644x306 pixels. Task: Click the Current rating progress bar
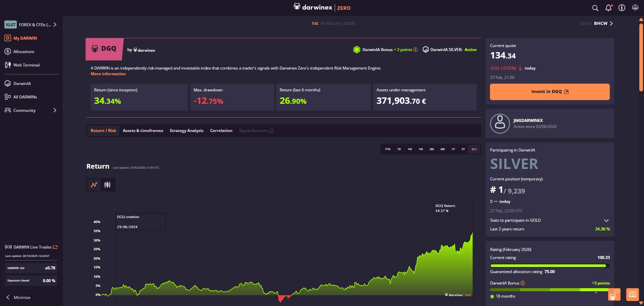pyautogui.click(x=549, y=265)
